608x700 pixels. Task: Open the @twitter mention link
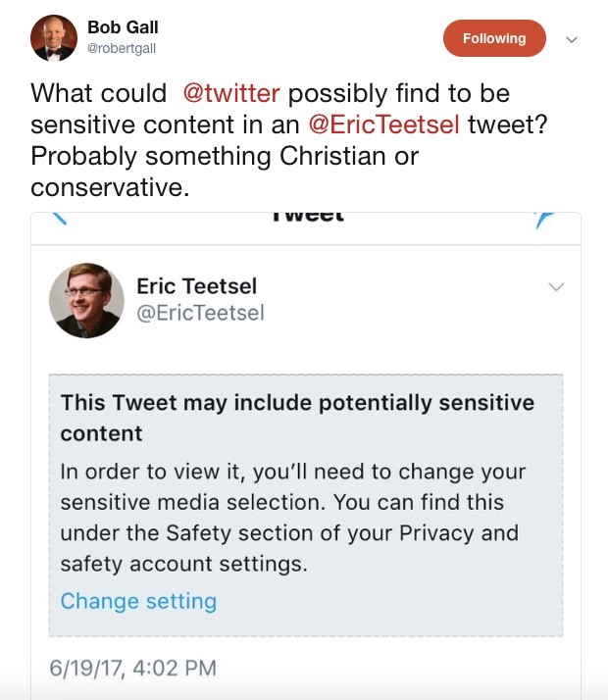[231, 93]
